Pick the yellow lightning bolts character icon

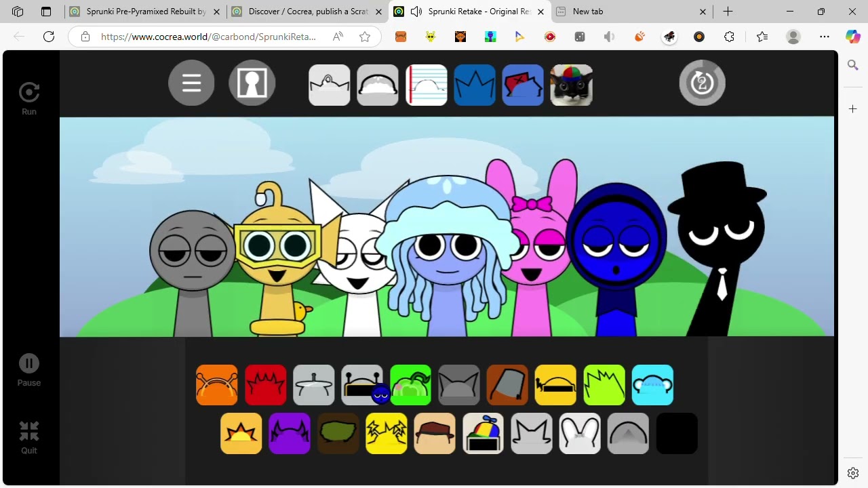pos(387,434)
